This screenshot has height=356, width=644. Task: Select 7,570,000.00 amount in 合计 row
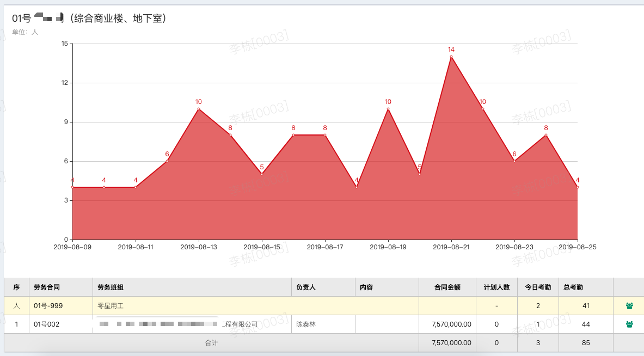(x=447, y=343)
